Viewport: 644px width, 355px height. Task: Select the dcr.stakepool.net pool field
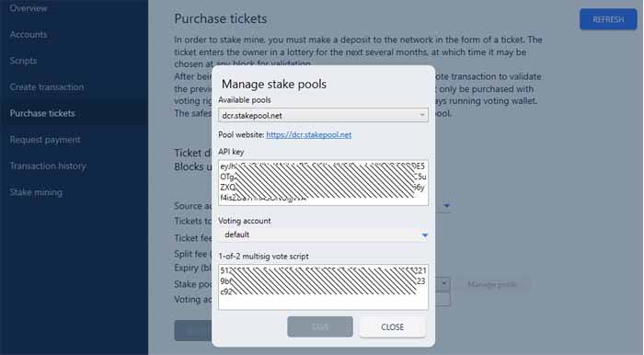click(323, 115)
